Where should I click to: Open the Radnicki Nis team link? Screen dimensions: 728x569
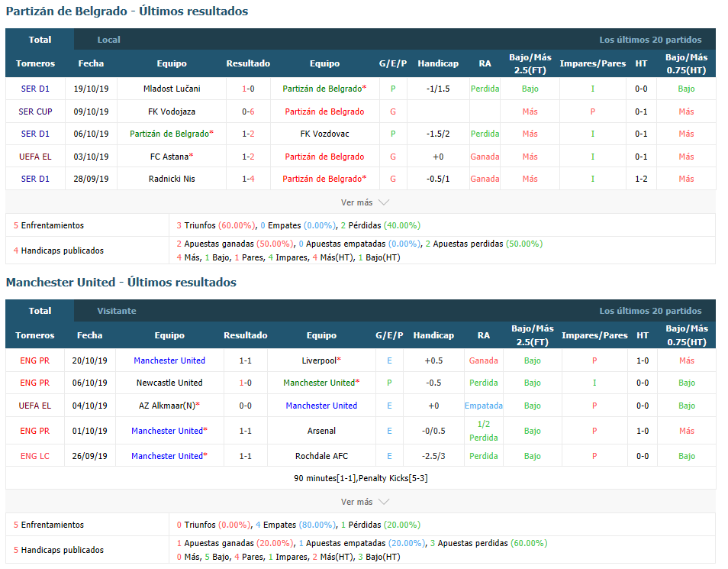click(x=172, y=179)
